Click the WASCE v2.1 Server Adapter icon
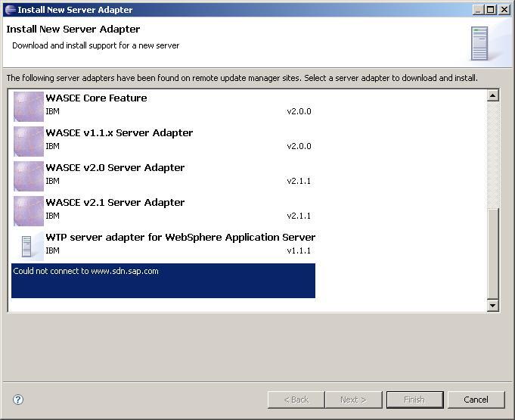This screenshot has width=515, height=420. [29, 211]
